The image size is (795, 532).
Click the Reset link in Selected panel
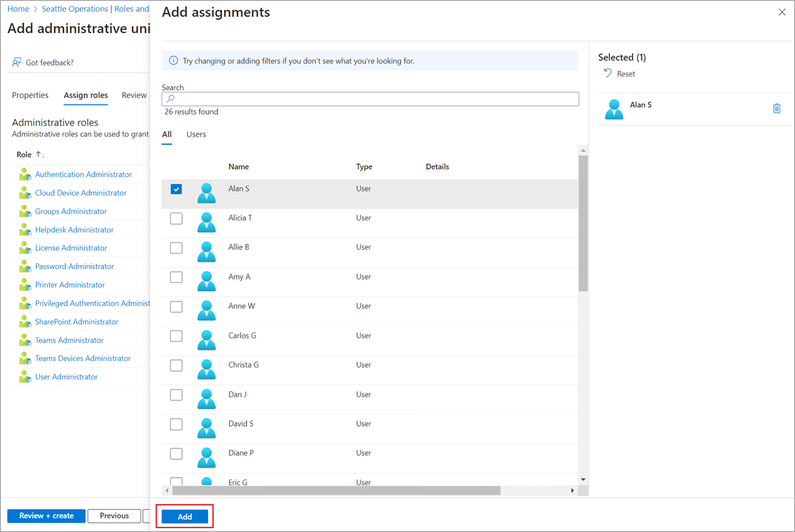[x=626, y=74]
